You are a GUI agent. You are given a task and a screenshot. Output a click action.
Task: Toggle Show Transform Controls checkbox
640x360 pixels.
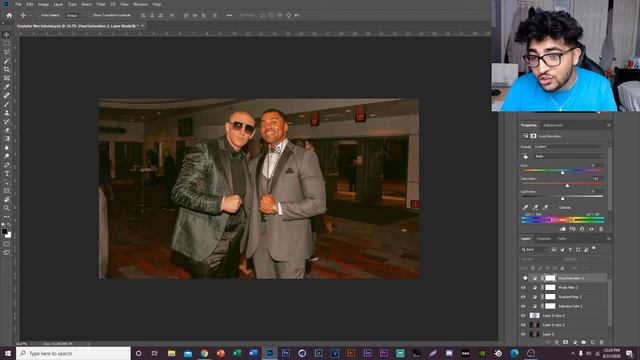pyautogui.click(x=90, y=15)
